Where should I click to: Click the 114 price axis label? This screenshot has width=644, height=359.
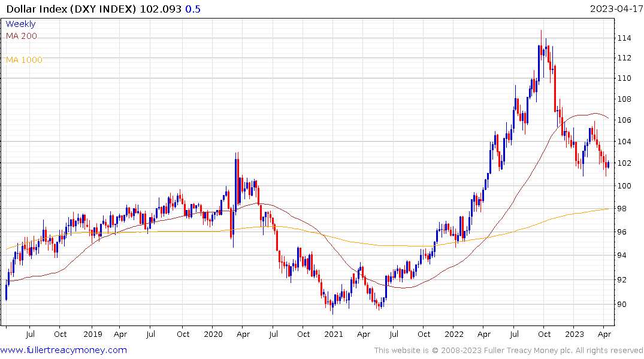[624, 38]
